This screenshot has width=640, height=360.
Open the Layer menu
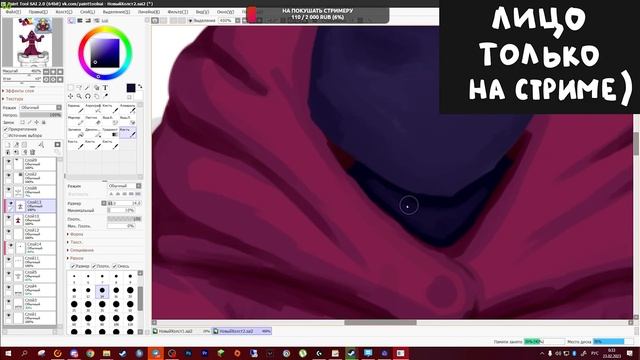coord(87,12)
